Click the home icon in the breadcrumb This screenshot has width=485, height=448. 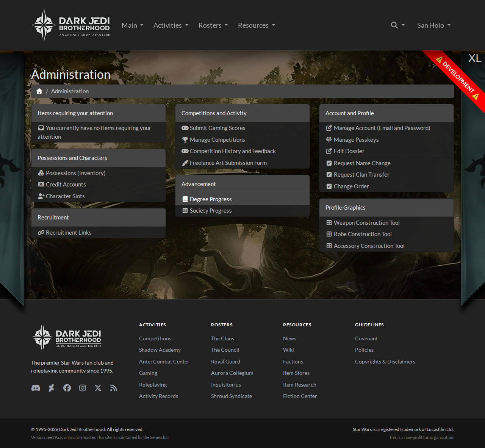pos(39,91)
